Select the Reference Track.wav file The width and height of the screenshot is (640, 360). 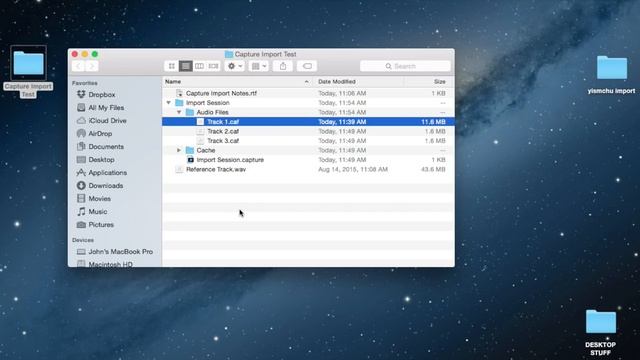[308, 169]
